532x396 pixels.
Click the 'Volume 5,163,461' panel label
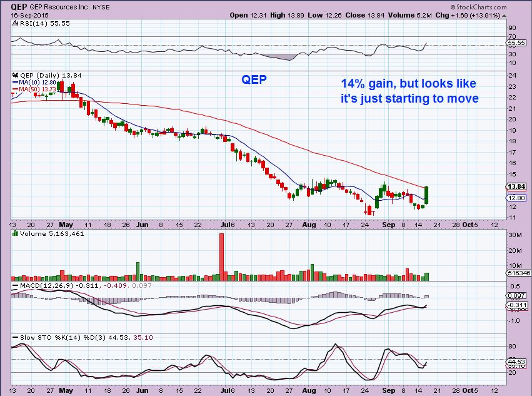coord(51,234)
